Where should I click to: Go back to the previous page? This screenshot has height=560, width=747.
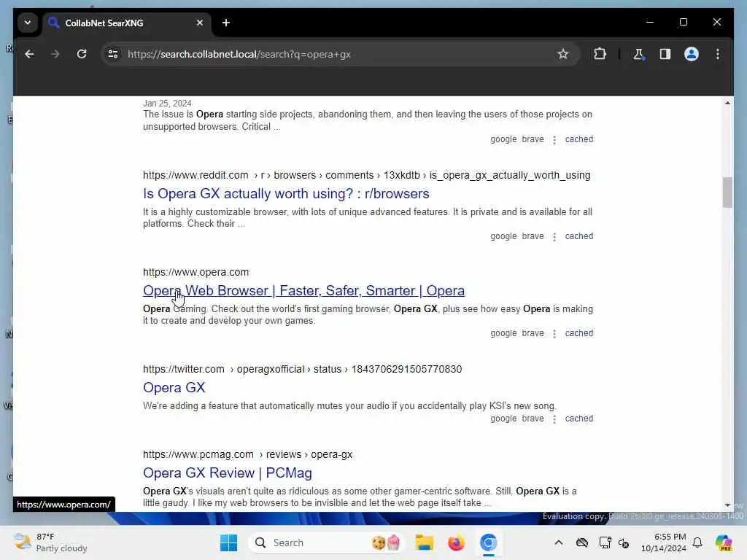coord(29,54)
